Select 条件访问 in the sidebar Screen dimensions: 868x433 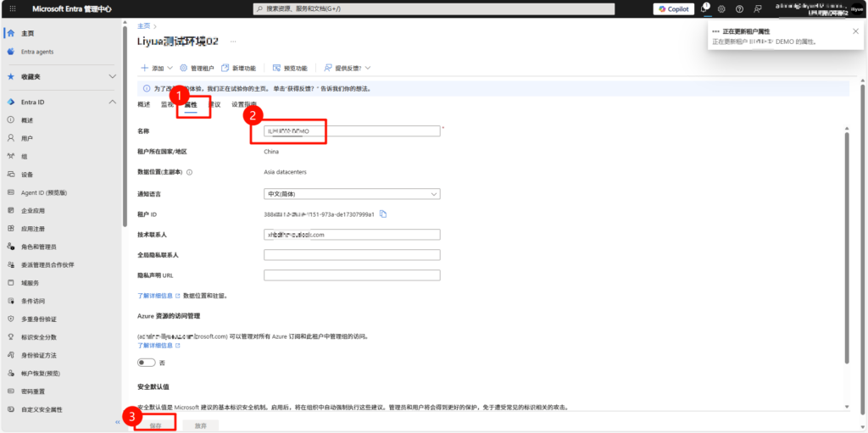tap(33, 301)
